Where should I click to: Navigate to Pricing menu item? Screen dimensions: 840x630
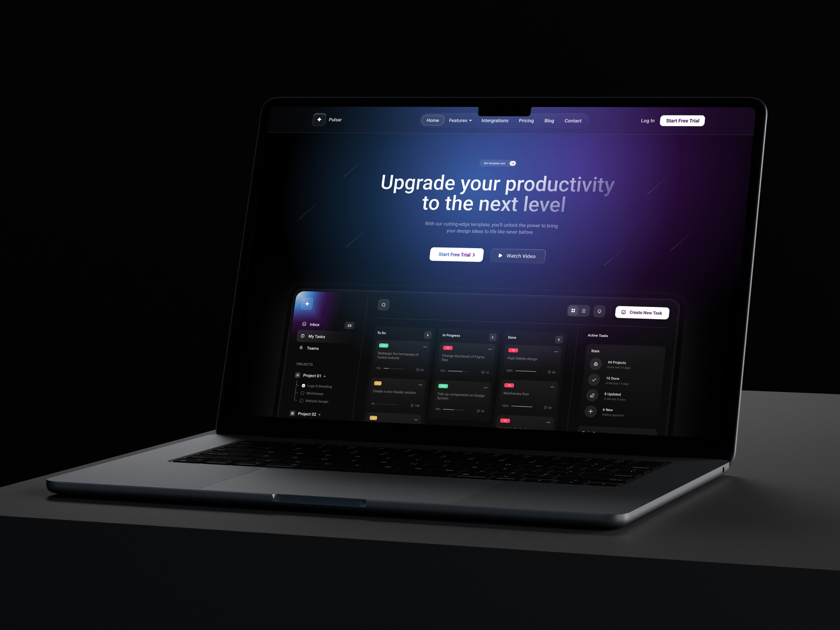[526, 120]
